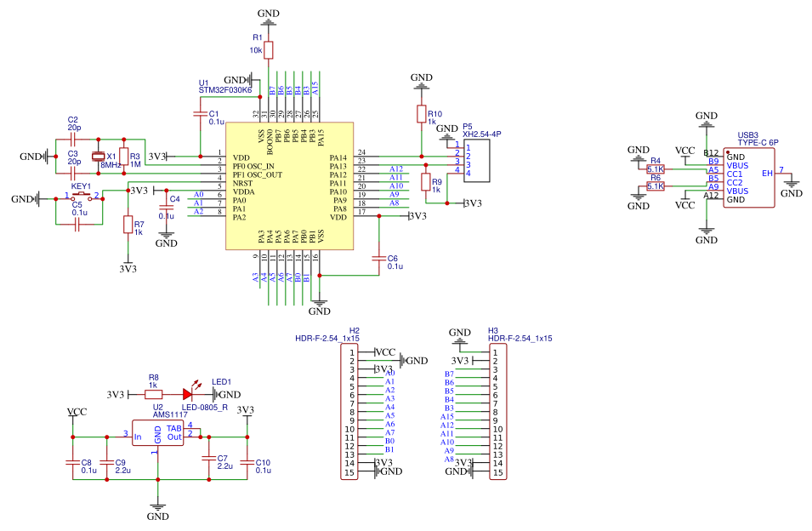This screenshot has height=531, width=812.
Task: Click the U1 designator text
Action: (x=203, y=83)
